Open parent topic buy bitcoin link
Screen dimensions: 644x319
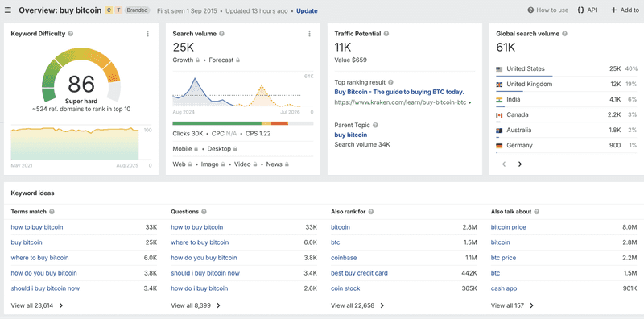pos(351,135)
